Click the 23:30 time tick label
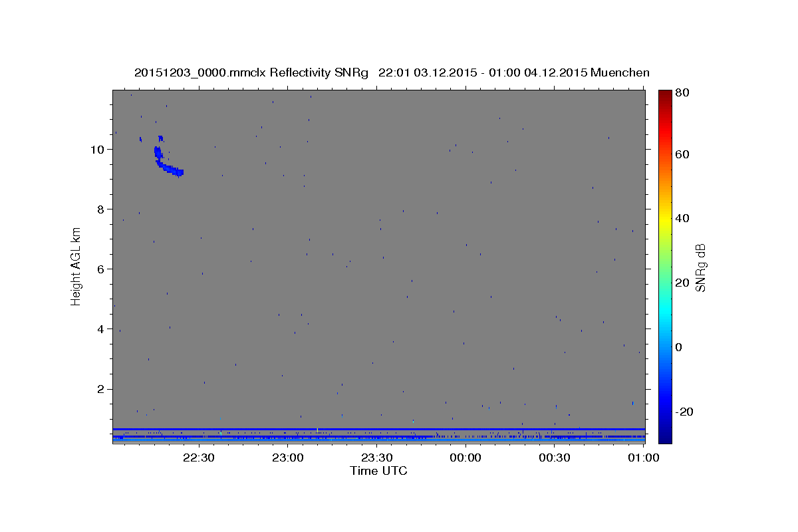 [377, 458]
